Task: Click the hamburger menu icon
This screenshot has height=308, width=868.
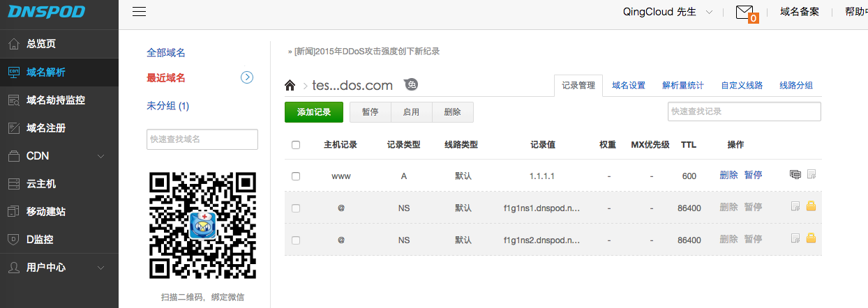Action: tap(139, 12)
